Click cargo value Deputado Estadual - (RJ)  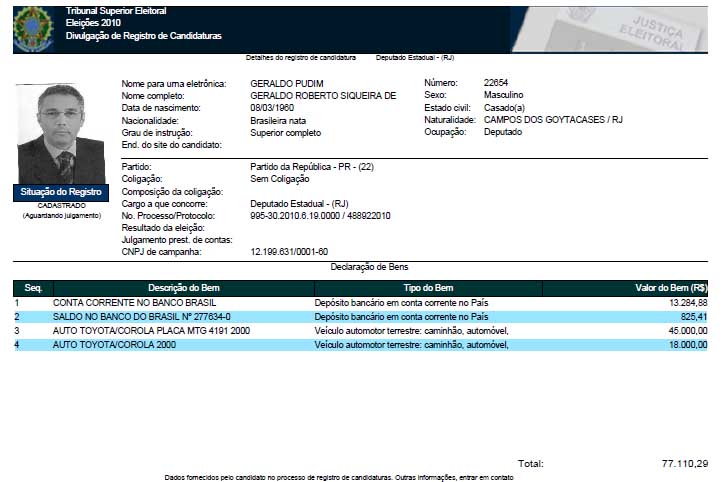click(x=299, y=204)
